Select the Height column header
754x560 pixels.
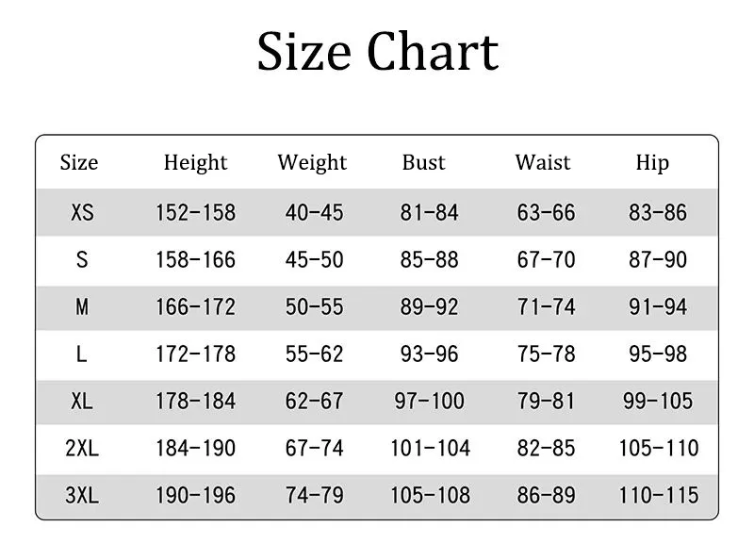pos(195,162)
